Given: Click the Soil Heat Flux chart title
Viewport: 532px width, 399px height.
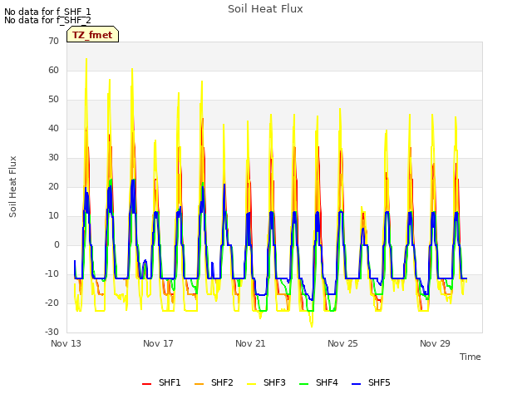Looking at the screenshot, I should click(265, 9).
